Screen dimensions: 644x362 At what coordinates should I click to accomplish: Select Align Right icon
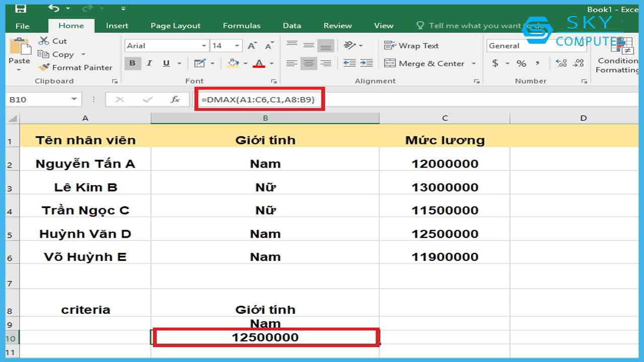coord(326,63)
